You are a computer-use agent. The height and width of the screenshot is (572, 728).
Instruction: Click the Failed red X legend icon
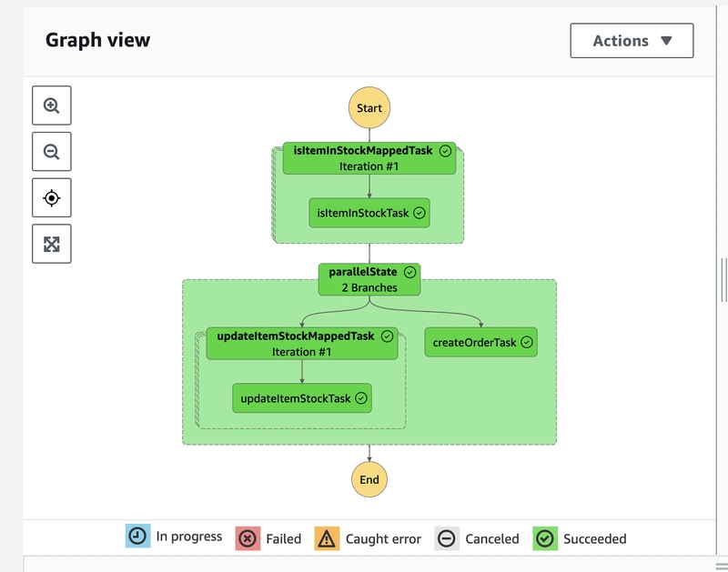pyautogui.click(x=248, y=538)
